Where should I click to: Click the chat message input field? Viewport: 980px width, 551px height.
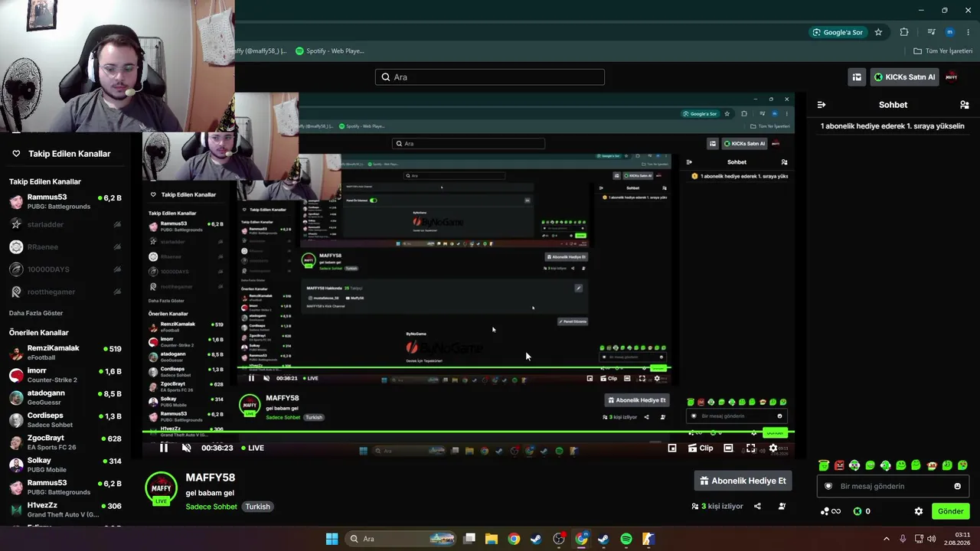pyautogui.click(x=893, y=486)
